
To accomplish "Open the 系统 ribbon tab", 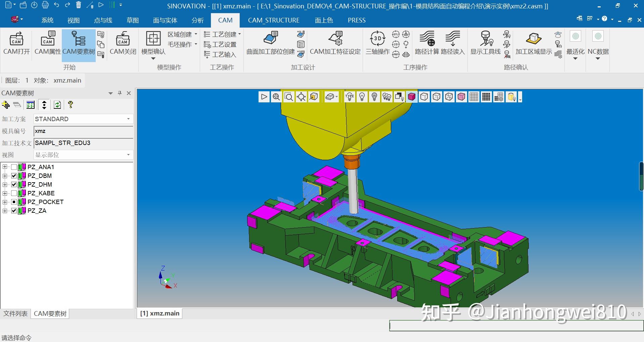I will 47,20.
